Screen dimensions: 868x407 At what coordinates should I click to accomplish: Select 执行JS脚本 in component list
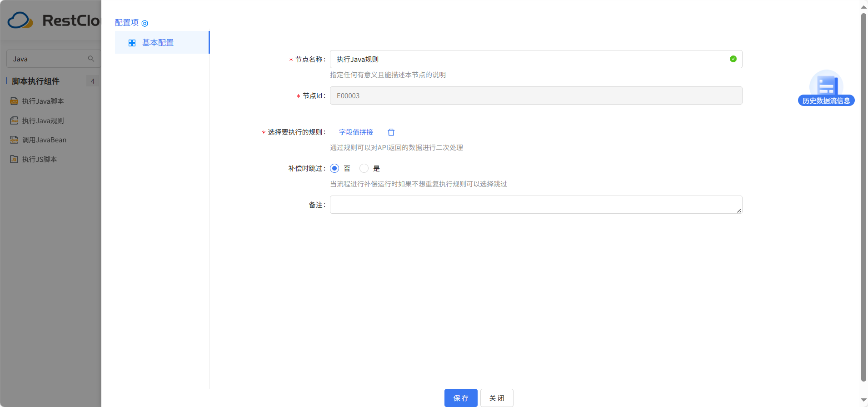pos(40,159)
